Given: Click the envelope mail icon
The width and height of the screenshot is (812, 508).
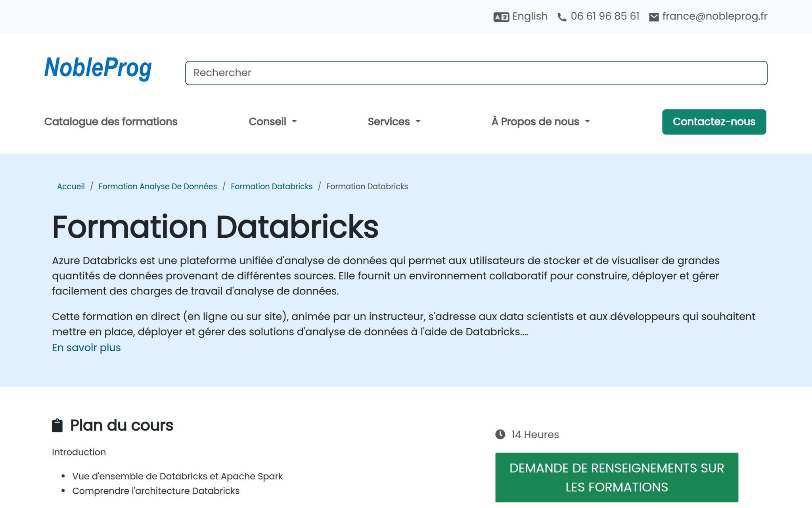Looking at the screenshot, I should coord(654,17).
